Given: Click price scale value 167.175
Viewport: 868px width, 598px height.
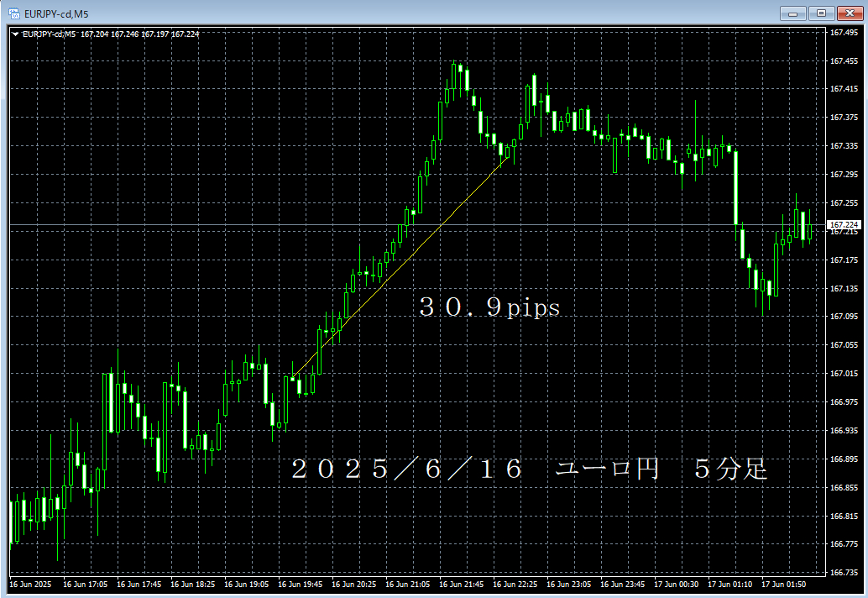Looking at the screenshot, I should coord(844,260).
